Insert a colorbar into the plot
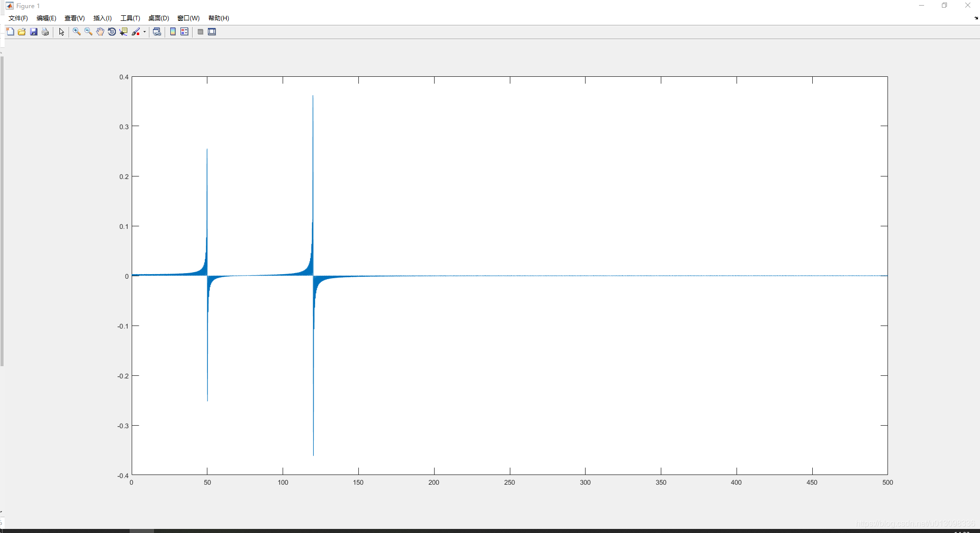Screen dimensions: 980x533 point(173,32)
